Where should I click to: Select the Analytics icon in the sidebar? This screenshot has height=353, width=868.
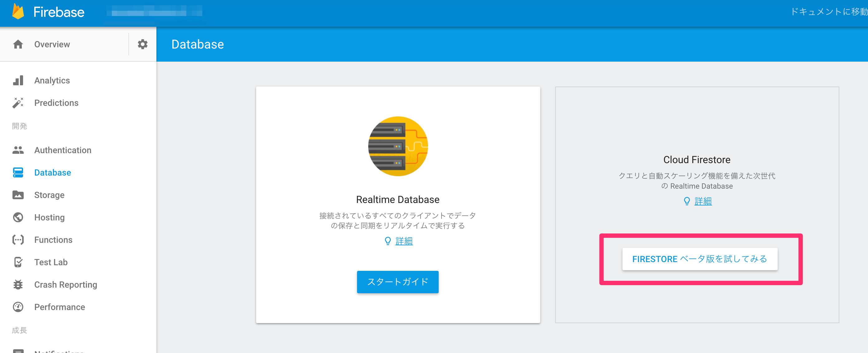click(18, 80)
